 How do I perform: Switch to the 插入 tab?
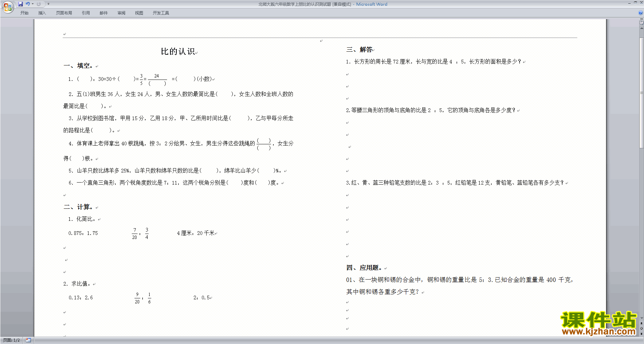42,13
